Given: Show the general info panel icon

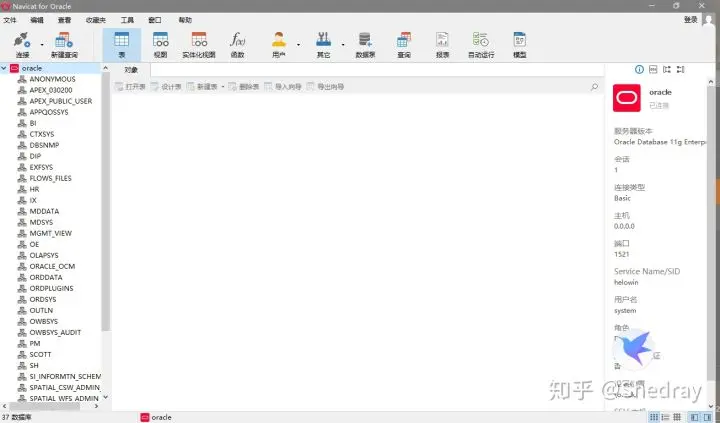Looking at the screenshot, I should [x=639, y=69].
